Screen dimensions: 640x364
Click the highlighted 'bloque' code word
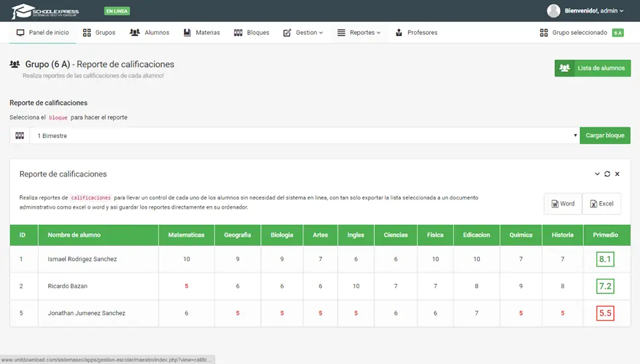[x=58, y=117]
